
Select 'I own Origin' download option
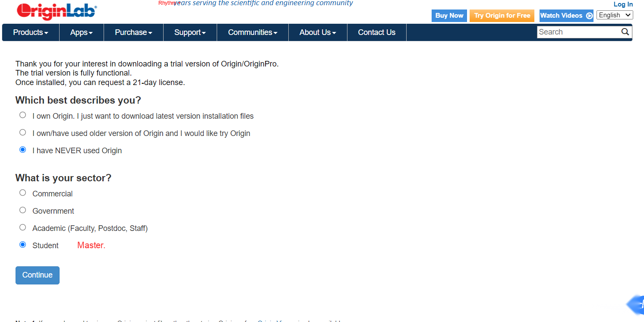(x=23, y=115)
